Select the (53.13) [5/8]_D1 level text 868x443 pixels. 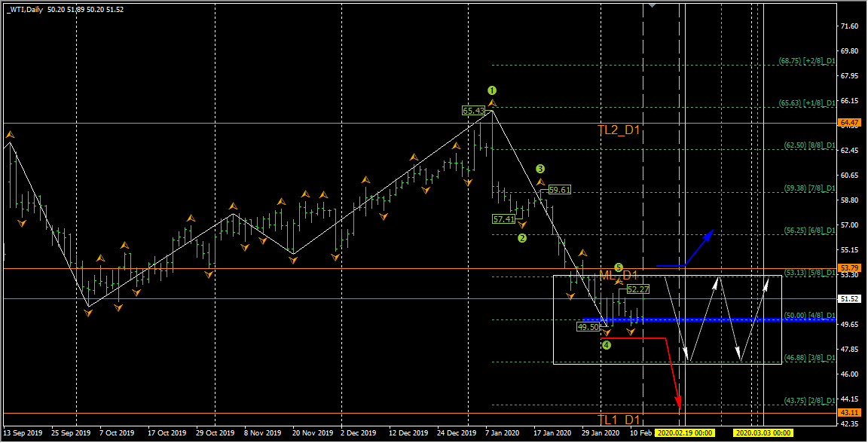[x=809, y=273]
